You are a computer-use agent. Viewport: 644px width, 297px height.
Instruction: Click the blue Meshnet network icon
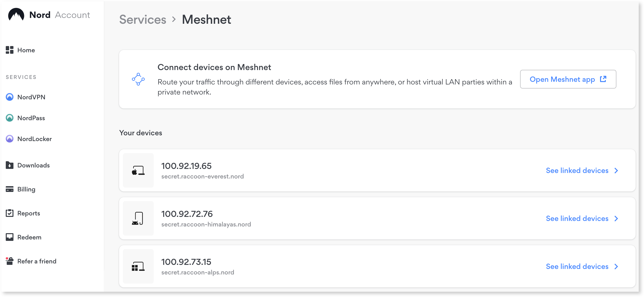pos(138,79)
